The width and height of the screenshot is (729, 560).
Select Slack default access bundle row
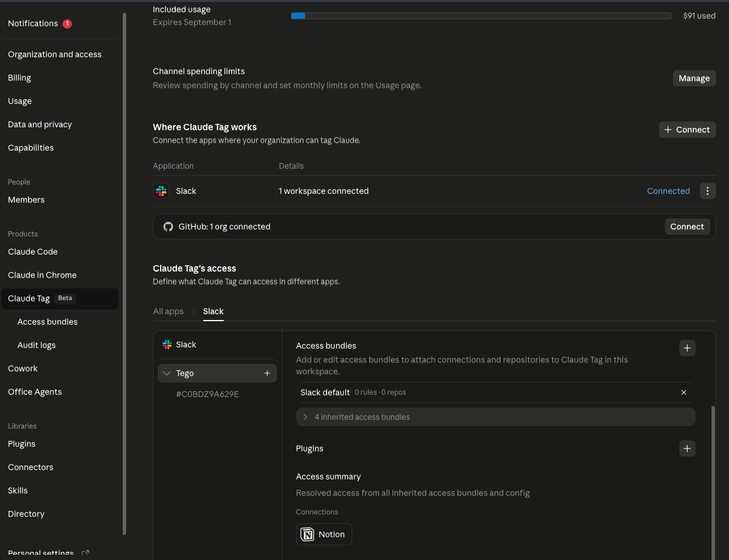click(495, 392)
